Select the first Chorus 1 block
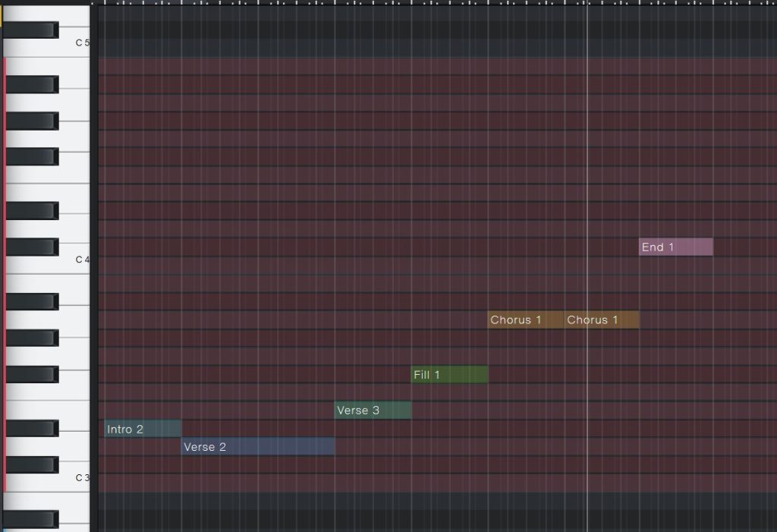 (525, 320)
